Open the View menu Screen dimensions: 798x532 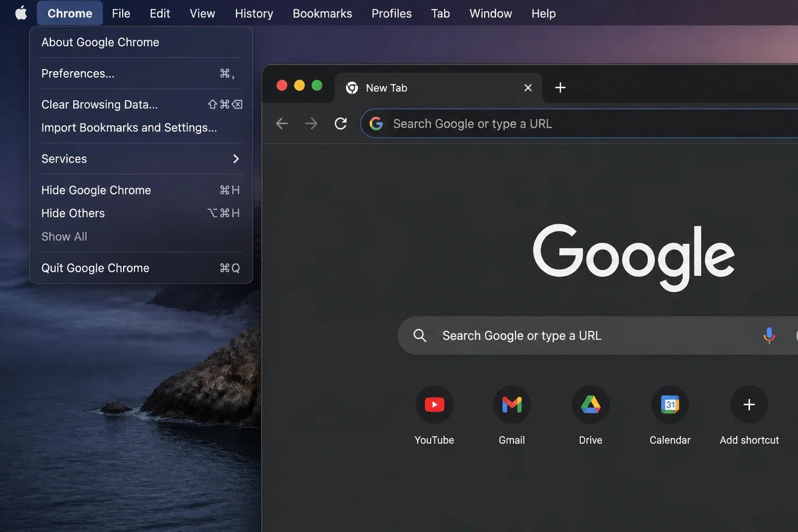pyautogui.click(x=202, y=13)
